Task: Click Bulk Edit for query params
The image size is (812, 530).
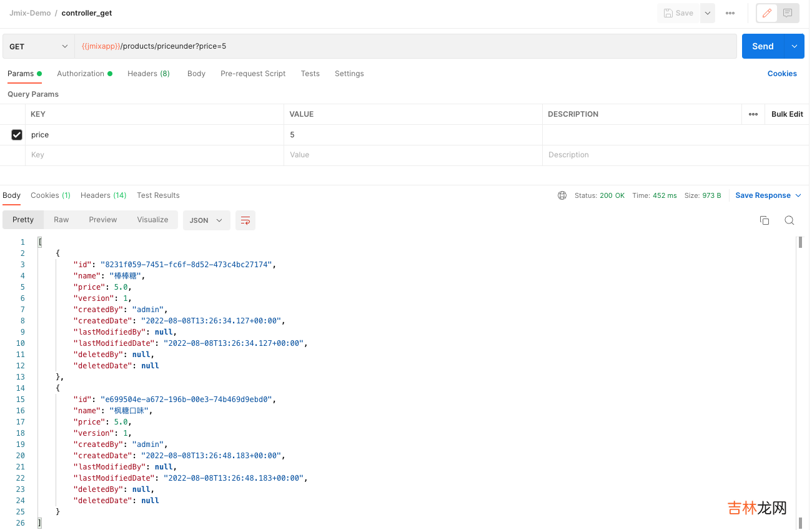Action: 787,114
